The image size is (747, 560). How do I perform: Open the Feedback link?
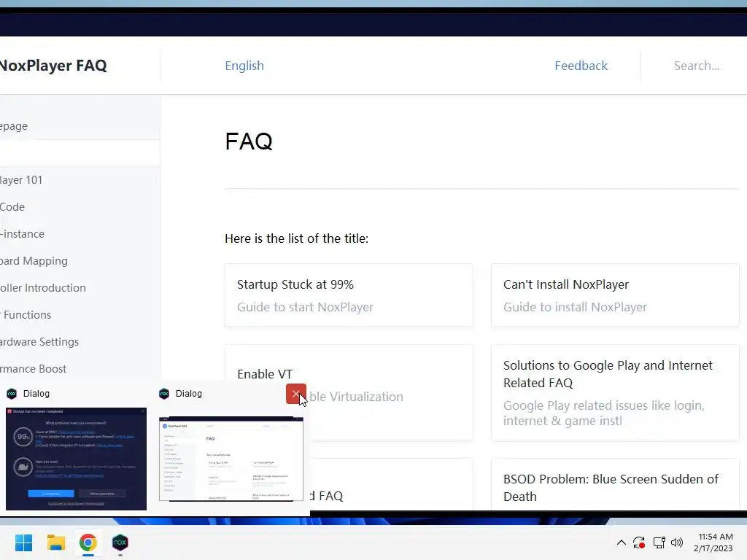[x=581, y=66]
